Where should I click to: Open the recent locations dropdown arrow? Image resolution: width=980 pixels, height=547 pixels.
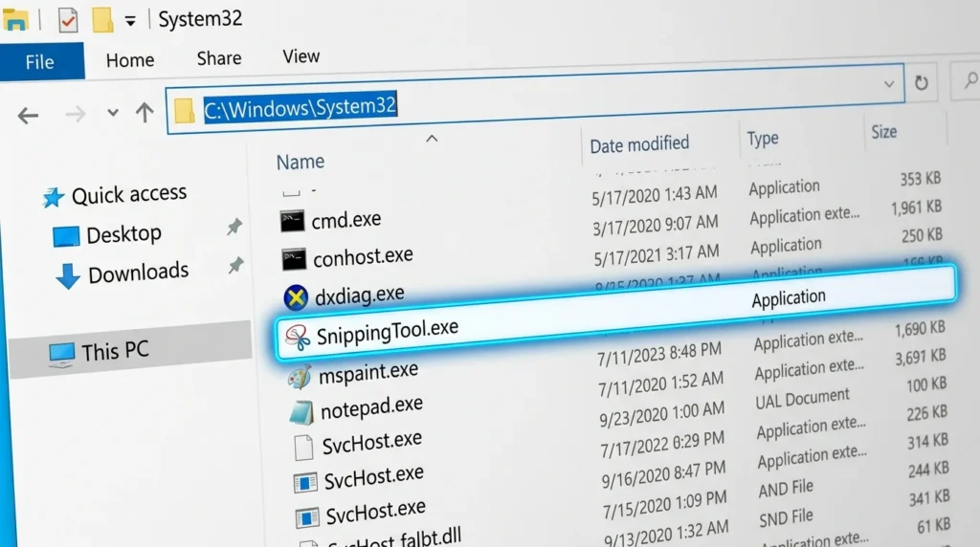(113, 113)
